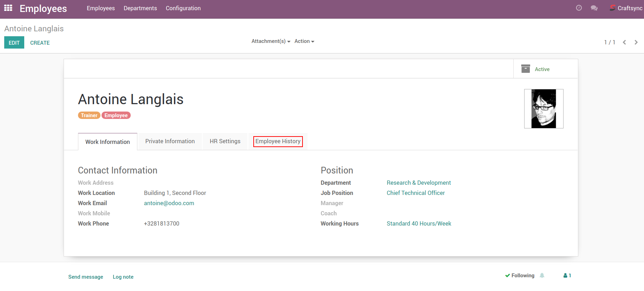Open the followers count icon
Viewport: 644px width, 291px height.
coord(567,276)
